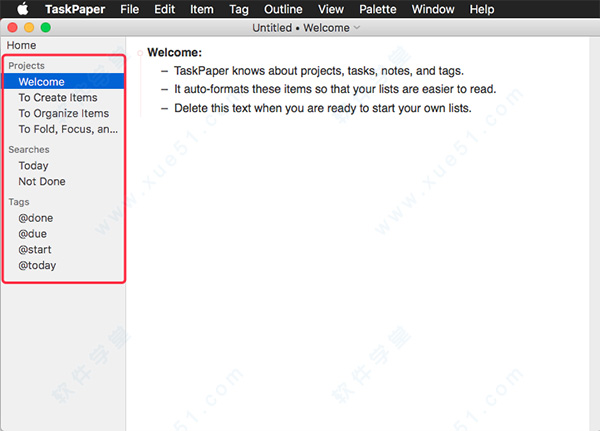Viewport: 600px width, 431px height.
Task: Open the TaskPaper application menu
Action: pyautogui.click(x=75, y=9)
